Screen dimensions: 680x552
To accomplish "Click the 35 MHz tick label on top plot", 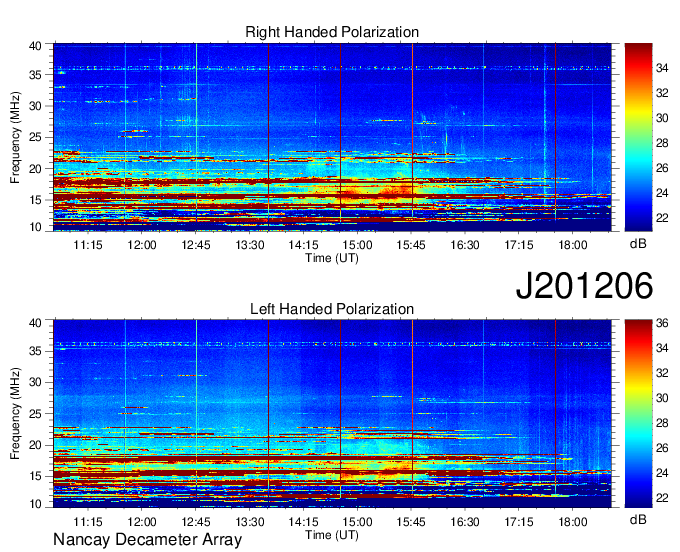I will [x=36, y=75].
